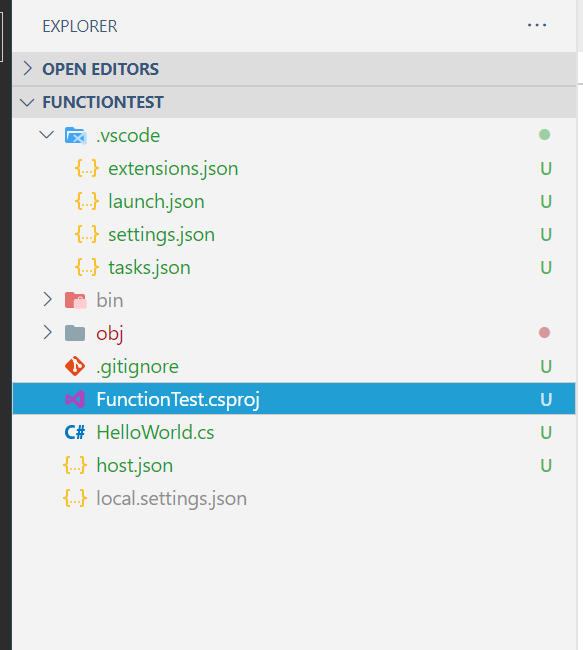Click the .vscode folder icon

point(75,136)
